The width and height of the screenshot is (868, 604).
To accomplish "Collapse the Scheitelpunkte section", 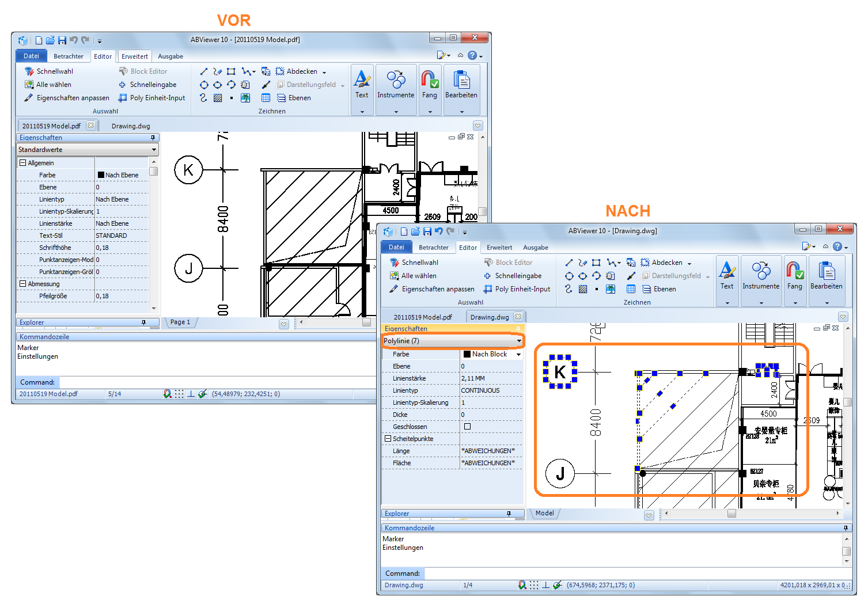I will tap(388, 439).
